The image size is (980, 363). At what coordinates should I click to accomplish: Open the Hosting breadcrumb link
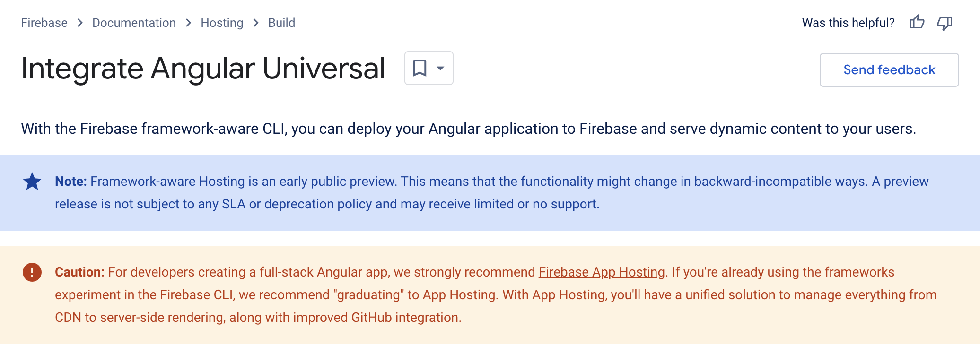click(221, 22)
